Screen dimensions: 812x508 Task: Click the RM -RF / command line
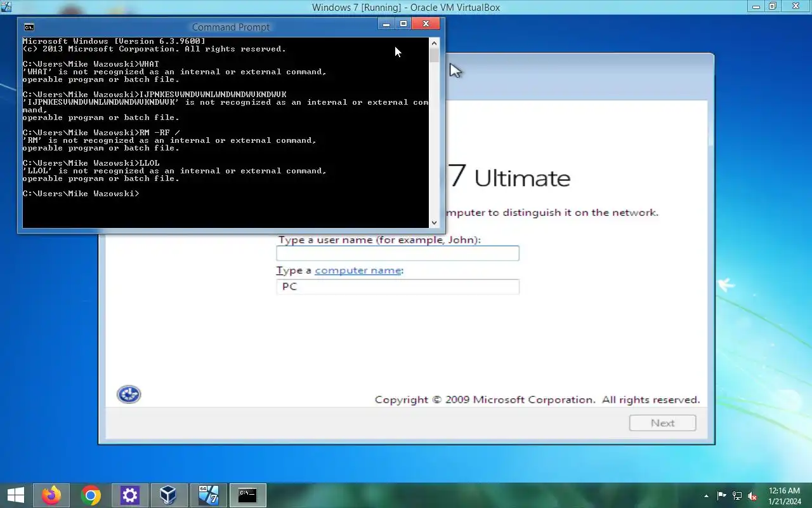coord(101,133)
